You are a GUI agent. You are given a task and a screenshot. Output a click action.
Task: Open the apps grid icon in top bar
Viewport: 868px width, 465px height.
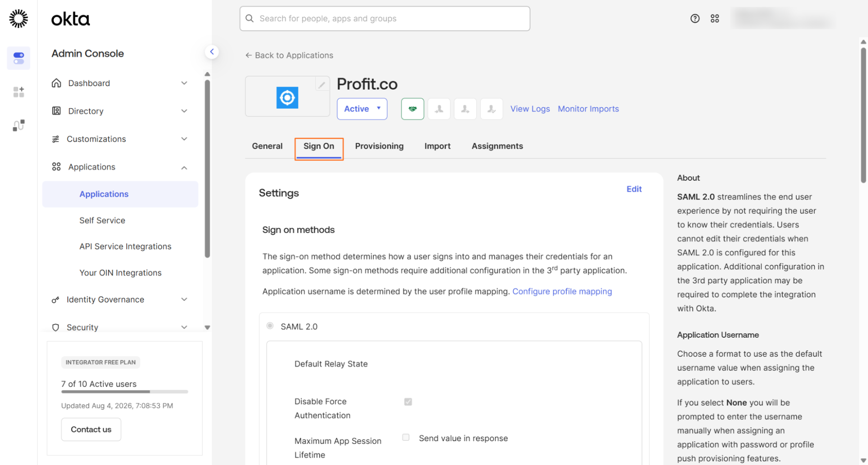715,18
